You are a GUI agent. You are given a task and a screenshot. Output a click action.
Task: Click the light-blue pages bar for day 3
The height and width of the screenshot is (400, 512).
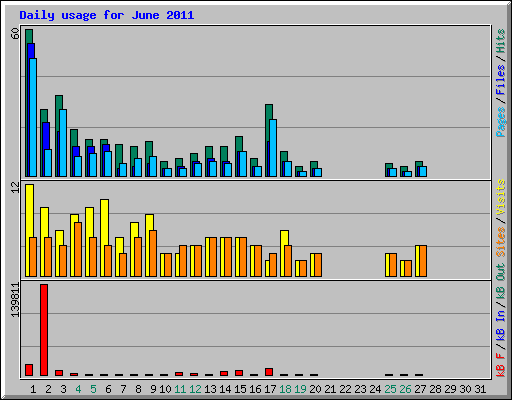[63, 143]
